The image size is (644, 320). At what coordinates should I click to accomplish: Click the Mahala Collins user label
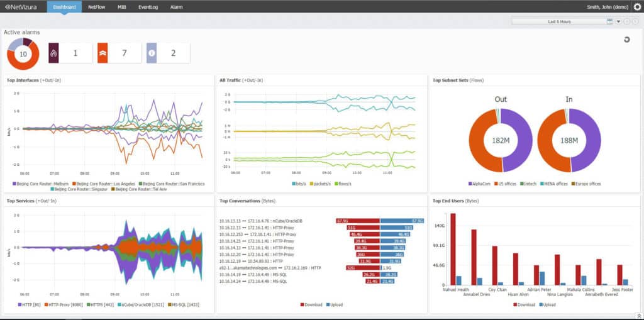(580, 290)
